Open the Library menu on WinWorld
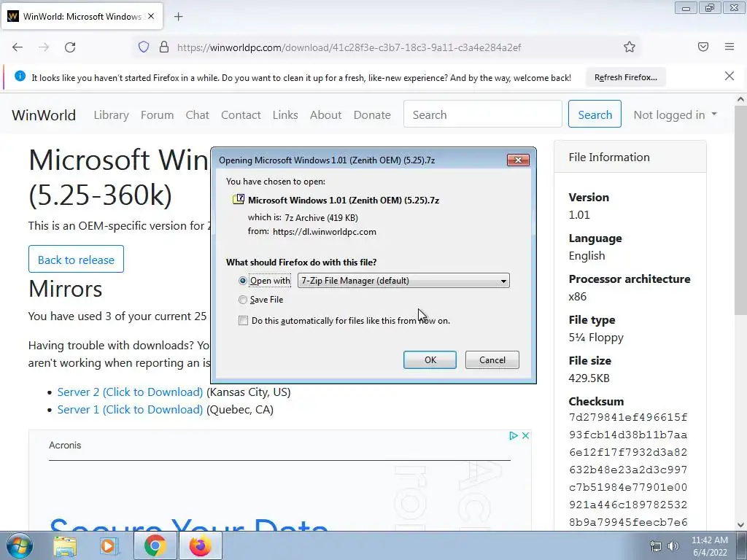747x560 pixels. pyautogui.click(x=111, y=114)
